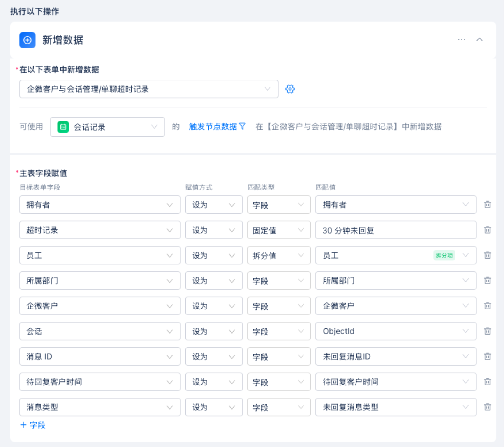Delete the 所属部门 field assignment row
The width and height of the screenshot is (504, 447).
pos(487,280)
